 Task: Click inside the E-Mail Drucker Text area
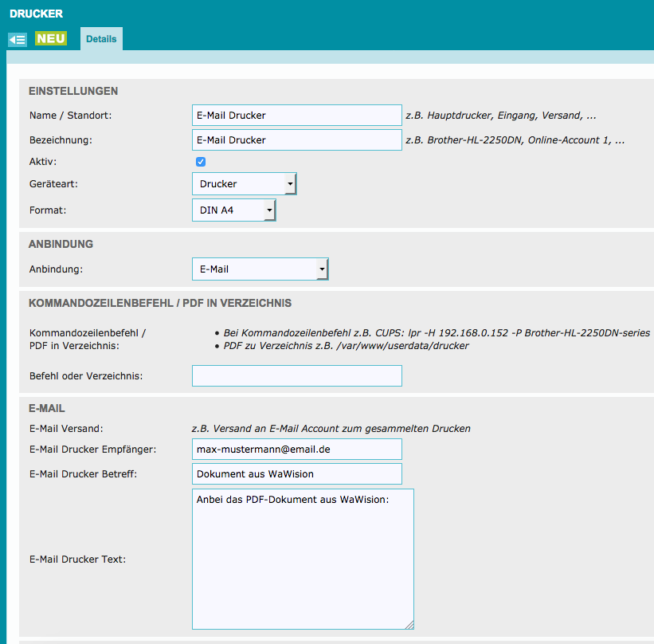pos(303,558)
